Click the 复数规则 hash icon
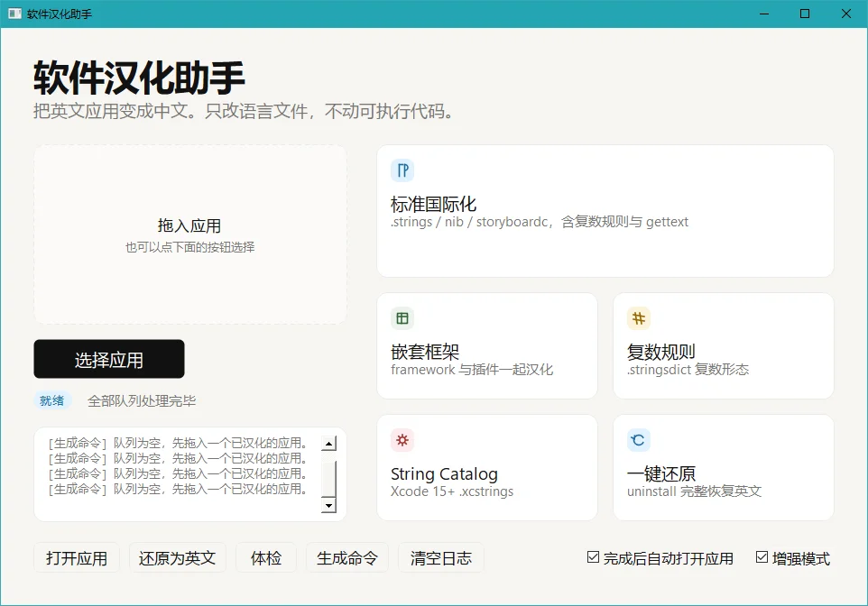Viewport: 868px width, 606px height. pos(638,318)
